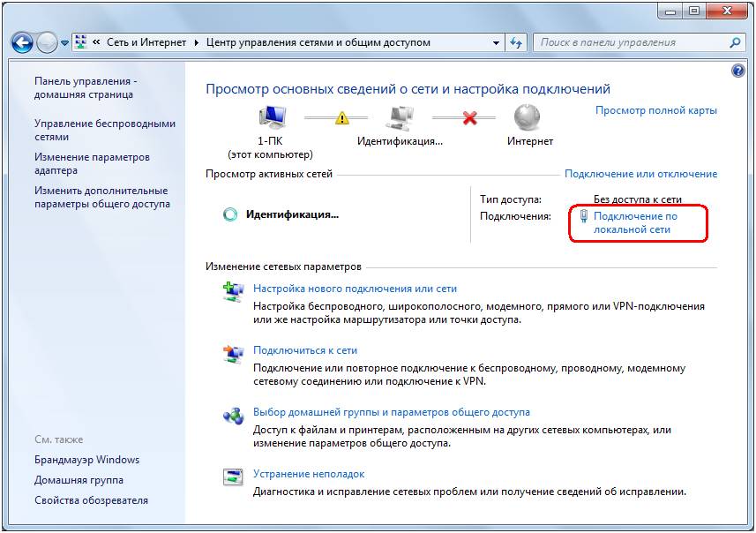Open 'Подключиться к сети' link
Image resolution: width=756 pixels, height=533 pixels.
point(305,350)
